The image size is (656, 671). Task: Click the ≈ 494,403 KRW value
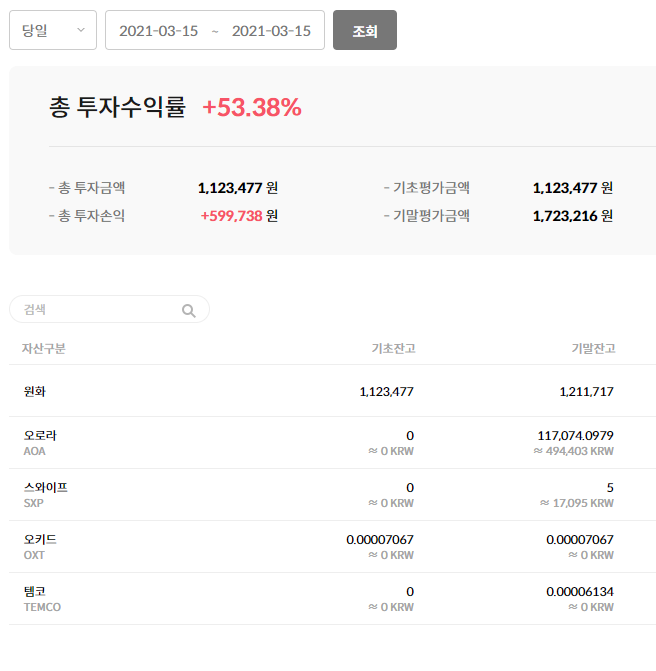point(573,451)
